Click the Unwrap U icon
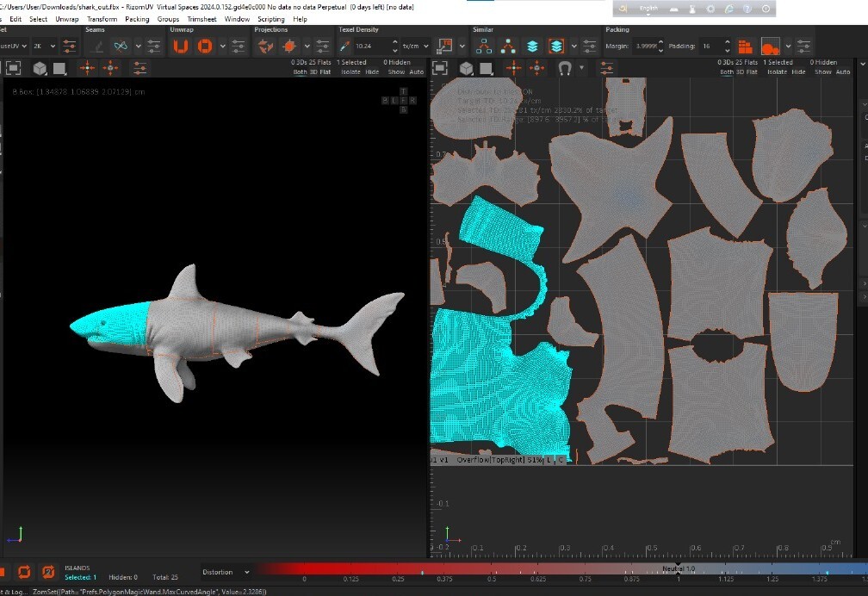 point(180,46)
